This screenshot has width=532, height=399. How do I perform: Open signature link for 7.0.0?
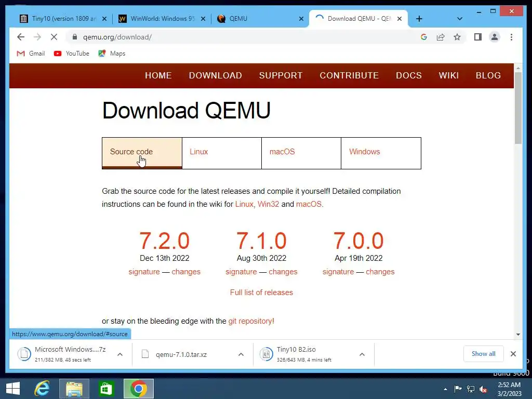[x=338, y=272]
